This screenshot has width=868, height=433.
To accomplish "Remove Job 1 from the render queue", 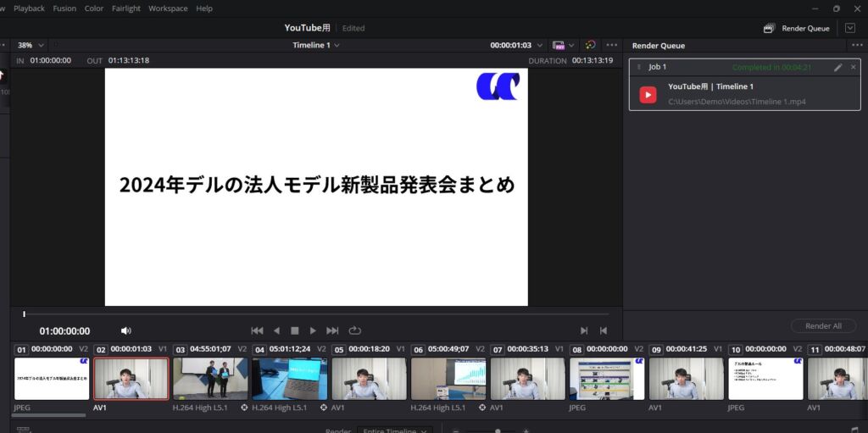I will click(854, 67).
